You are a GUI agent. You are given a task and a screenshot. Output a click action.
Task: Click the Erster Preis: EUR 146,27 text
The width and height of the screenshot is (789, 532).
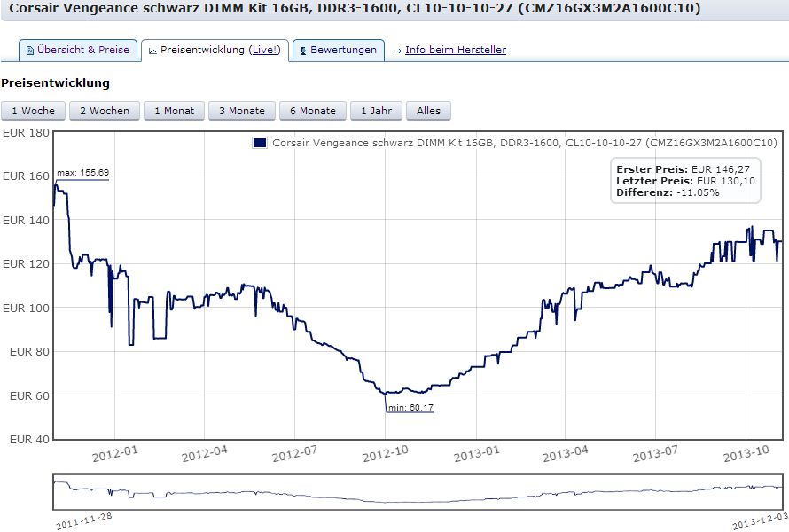coord(683,169)
